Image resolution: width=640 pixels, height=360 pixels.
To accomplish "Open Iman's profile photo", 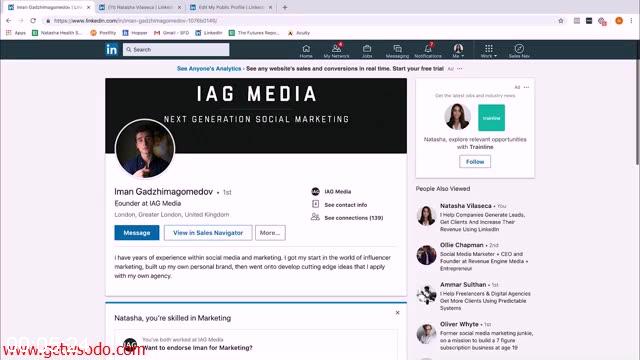I will click(x=145, y=149).
